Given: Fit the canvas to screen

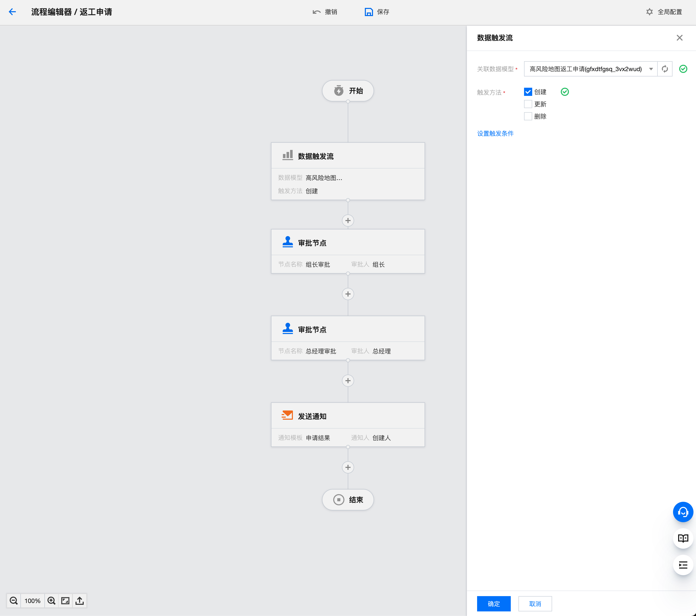Looking at the screenshot, I should coord(65,601).
